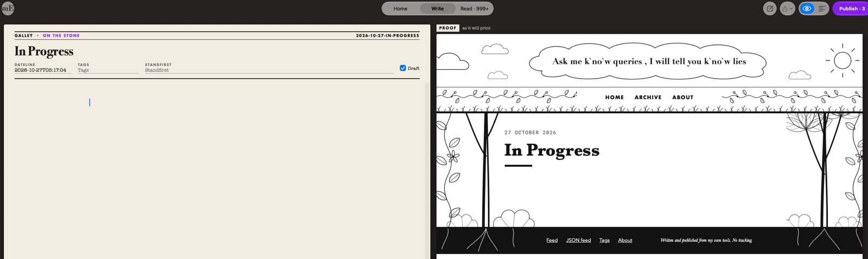Click the PROOF badge label
Viewport: 868px width, 259px height.
448,28
